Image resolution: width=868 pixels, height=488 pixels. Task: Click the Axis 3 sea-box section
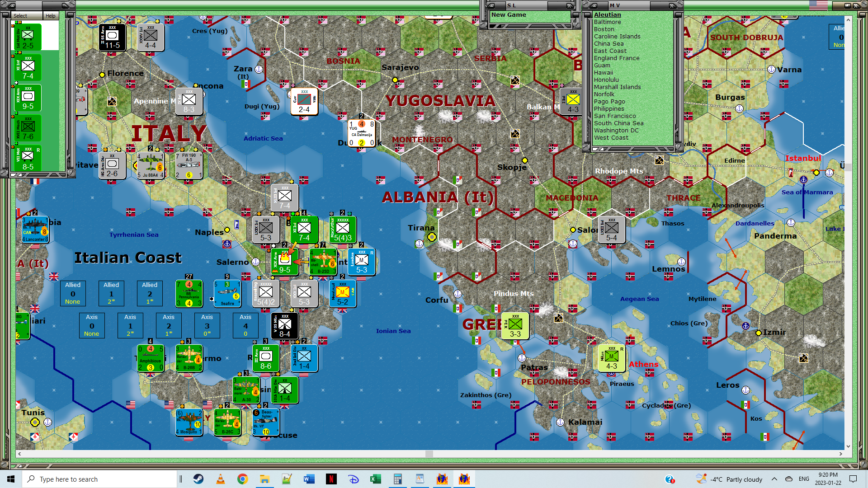207,325
